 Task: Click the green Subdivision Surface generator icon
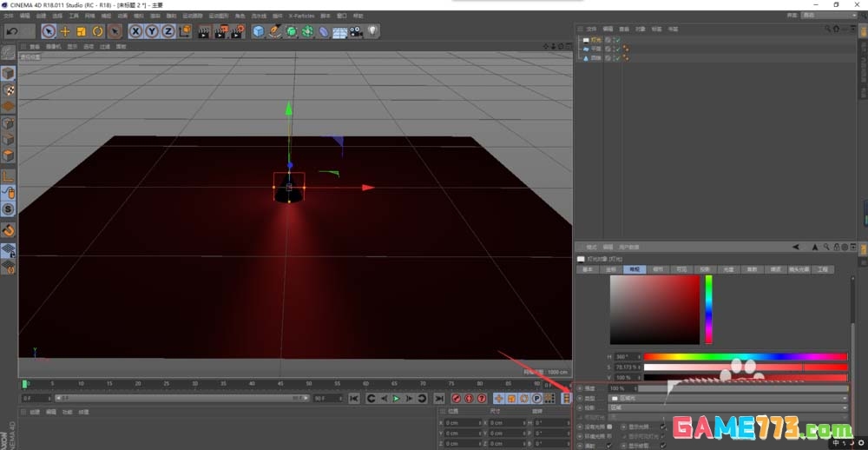[292, 31]
